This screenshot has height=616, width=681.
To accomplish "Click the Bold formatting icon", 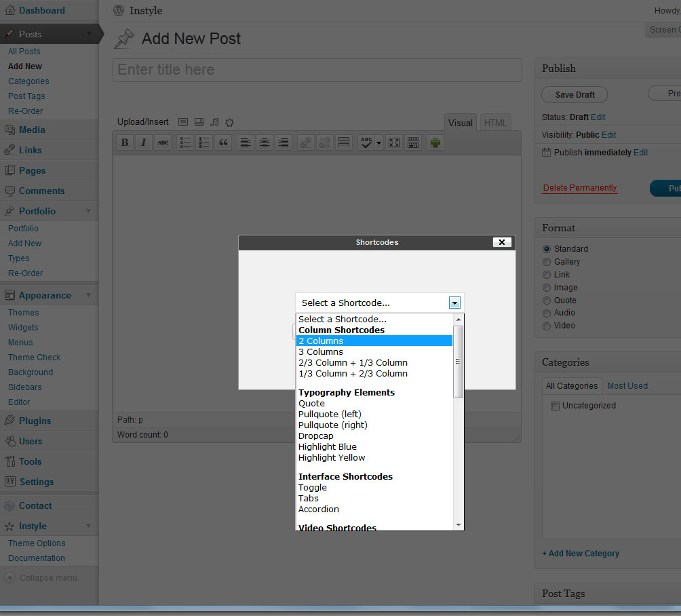I will (x=125, y=142).
